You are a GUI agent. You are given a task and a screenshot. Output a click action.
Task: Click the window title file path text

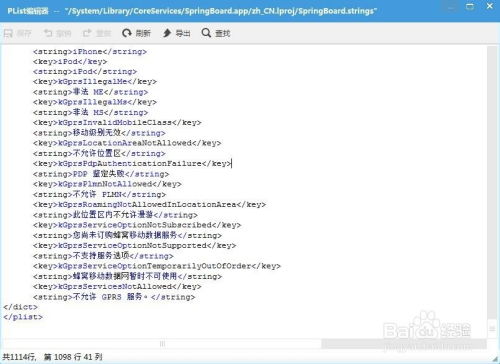(x=220, y=11)
